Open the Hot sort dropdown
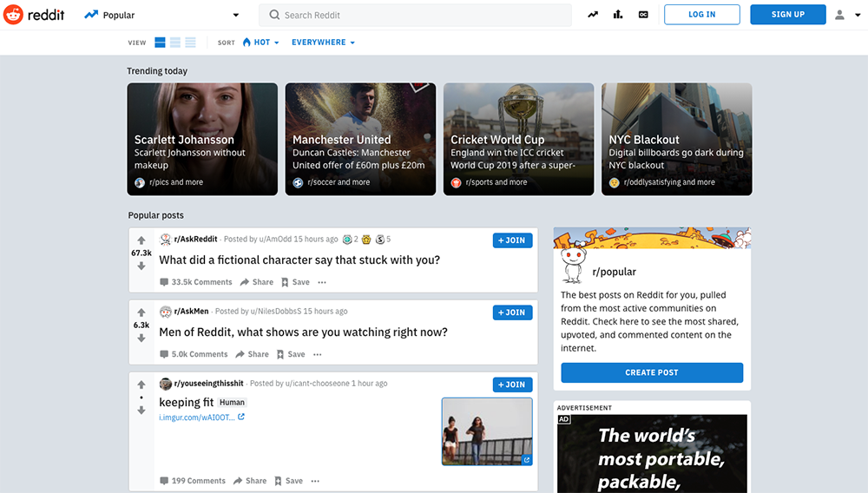The image size is (868, 493). point(260,43)
